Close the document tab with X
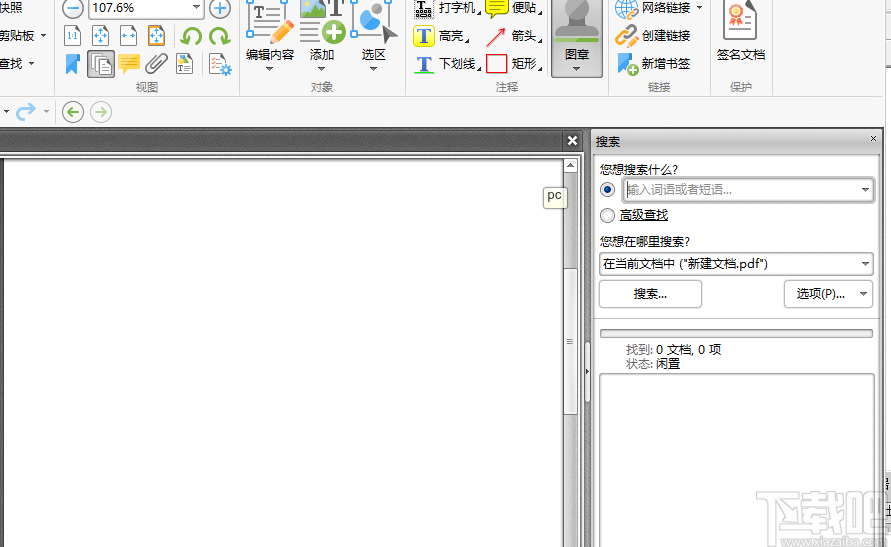Image resolution: width=891 pixels, height=547 pixels. [x=572, y=140]
